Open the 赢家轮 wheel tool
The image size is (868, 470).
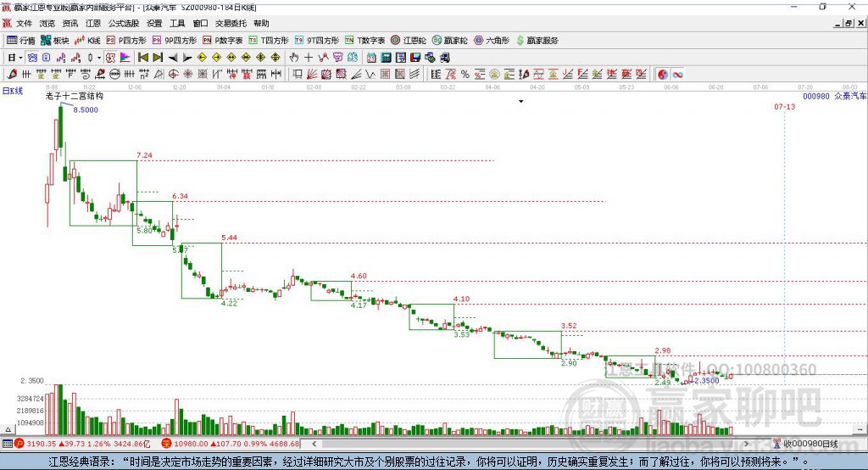point(449,41)
